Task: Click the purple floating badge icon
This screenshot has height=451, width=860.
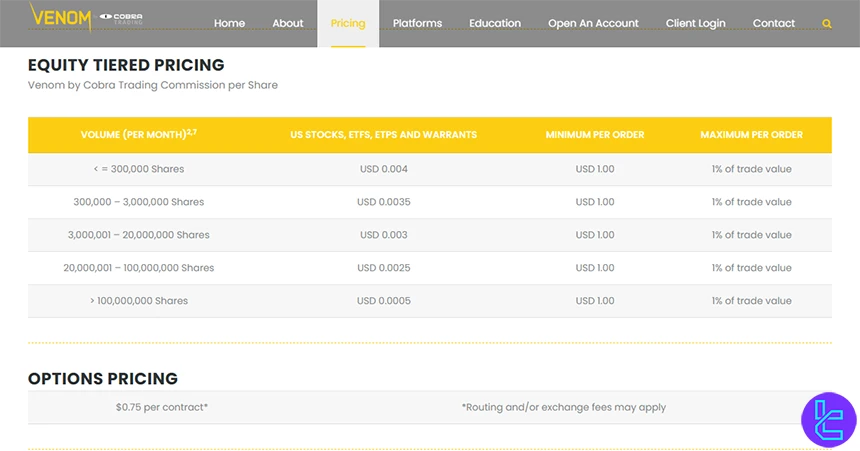Action: click(x=829, y=420)
